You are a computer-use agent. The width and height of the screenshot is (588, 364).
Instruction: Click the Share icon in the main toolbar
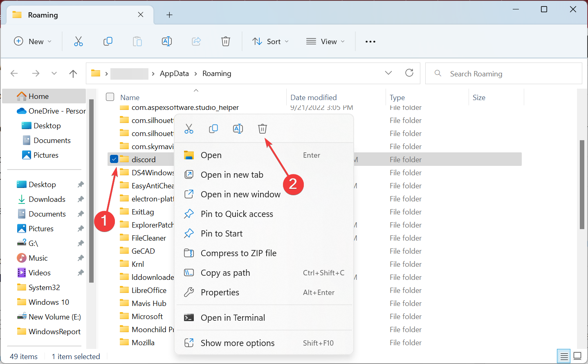(196, 41)
